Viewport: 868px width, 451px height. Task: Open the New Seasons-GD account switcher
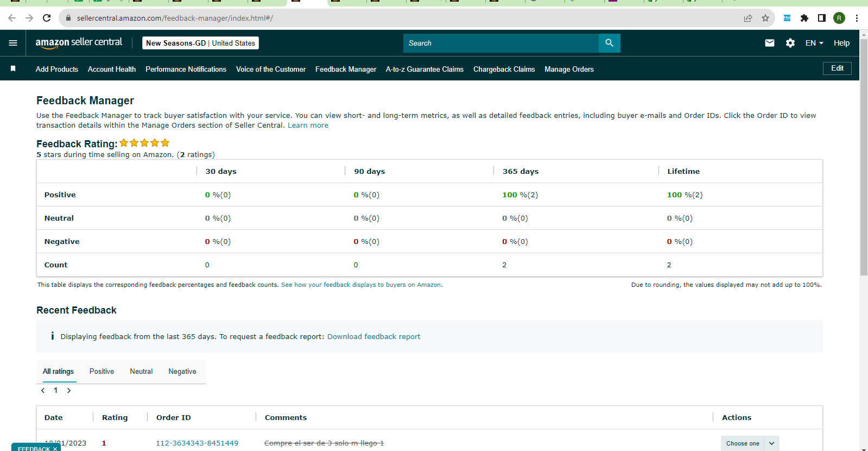coord(200,43)
